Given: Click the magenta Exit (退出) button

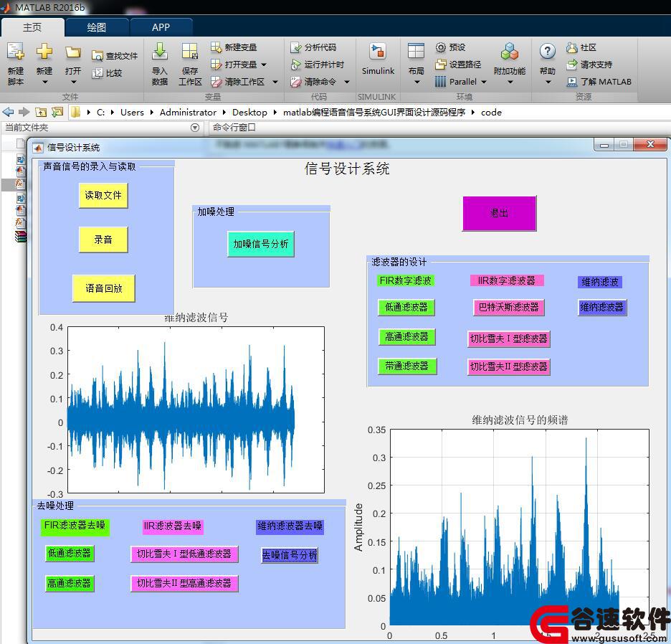Looking at the screenshot, I should (x=500, y=213).
